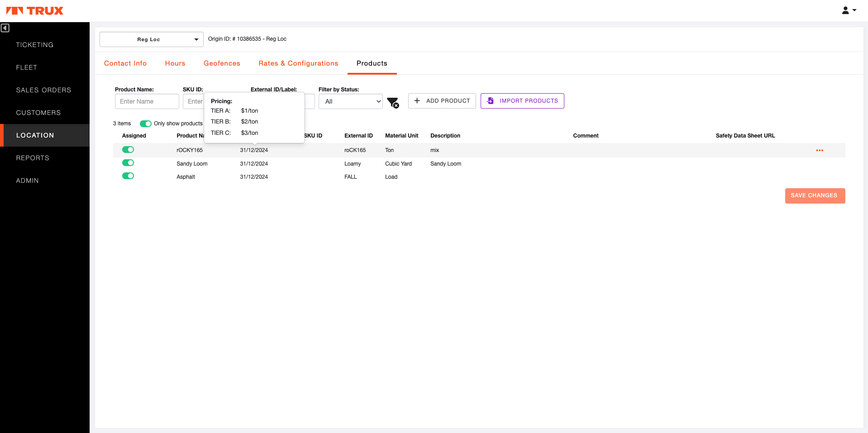Image resolution: width=868 pixels, height=433 pixels.
Task: Click the TRUX logo
Action: tap(35, 11)
